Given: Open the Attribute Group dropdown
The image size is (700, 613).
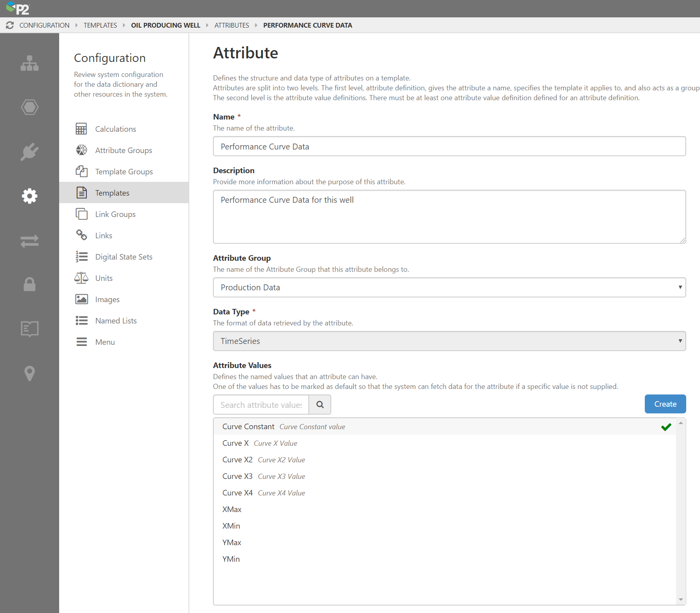Looking at the screenshot, I should click(x=449, y=288).
